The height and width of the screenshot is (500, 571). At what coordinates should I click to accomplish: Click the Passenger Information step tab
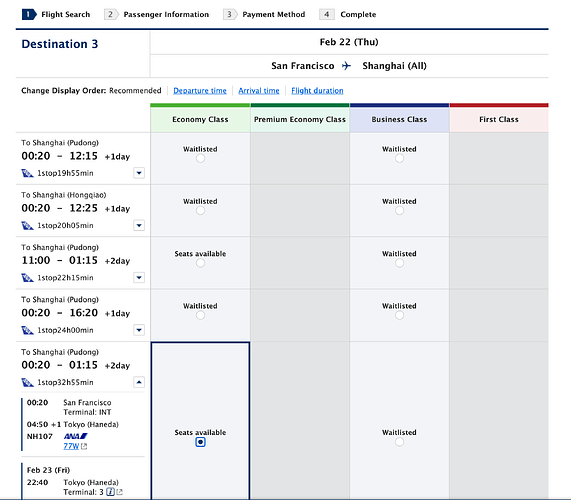point(157,15)
